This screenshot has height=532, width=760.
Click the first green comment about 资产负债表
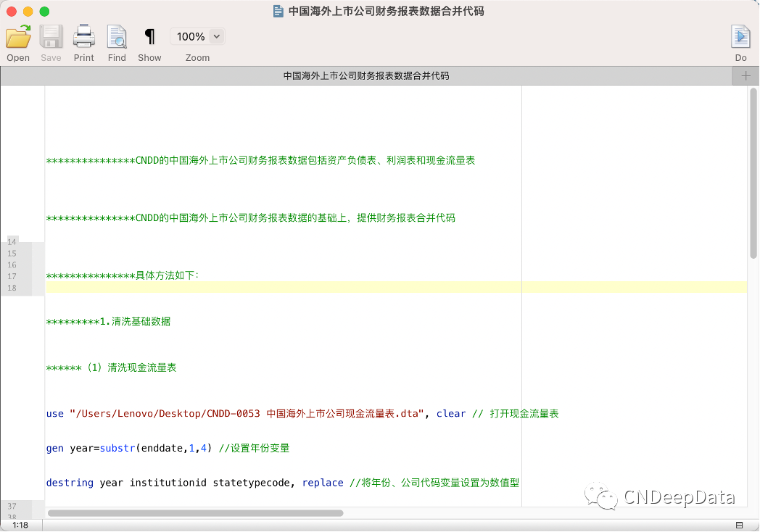pos(261,160)
